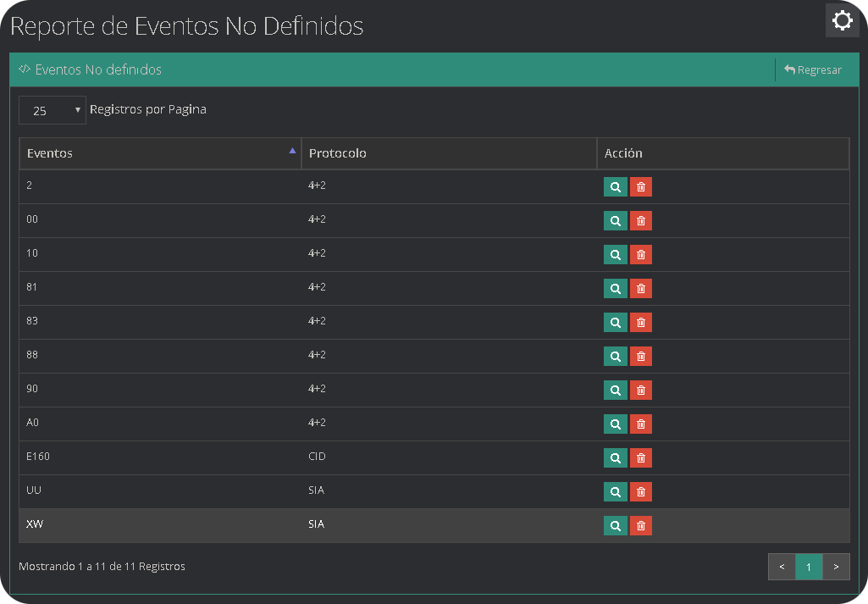Image resolution: width=868 pixels, height=604 pixels.
Task: Delete event 00 using its trash icon
Action: (x=641, y=220)
